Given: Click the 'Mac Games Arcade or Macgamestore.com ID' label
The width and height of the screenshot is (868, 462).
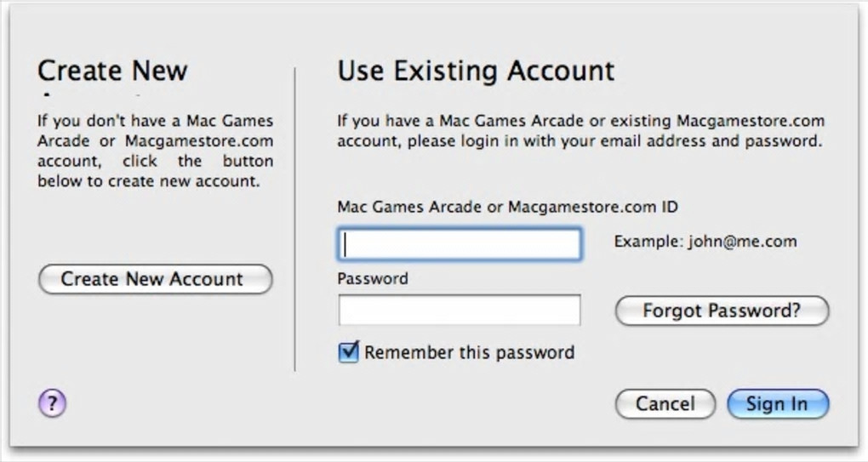Looking at the screenshot, I should coord(507,207).
